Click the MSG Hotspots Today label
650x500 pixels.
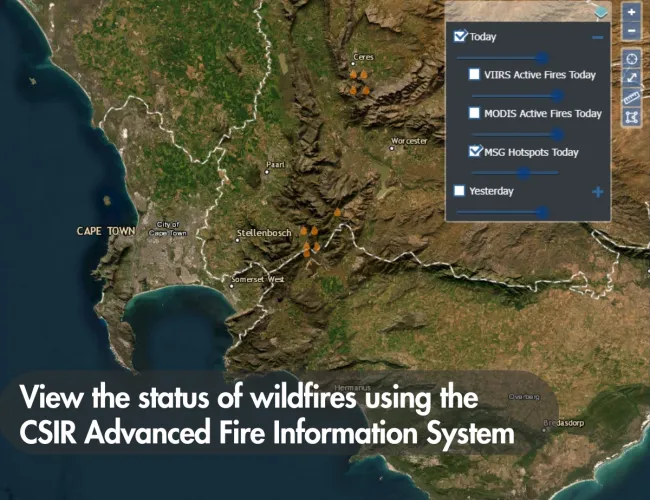pyautogui.click(x=531, y=152)
